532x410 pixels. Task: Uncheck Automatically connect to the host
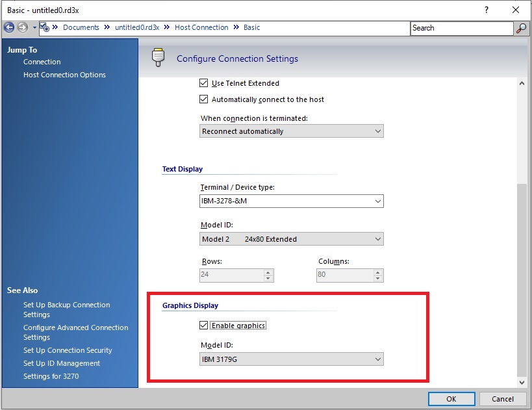(x=204, y=99)
